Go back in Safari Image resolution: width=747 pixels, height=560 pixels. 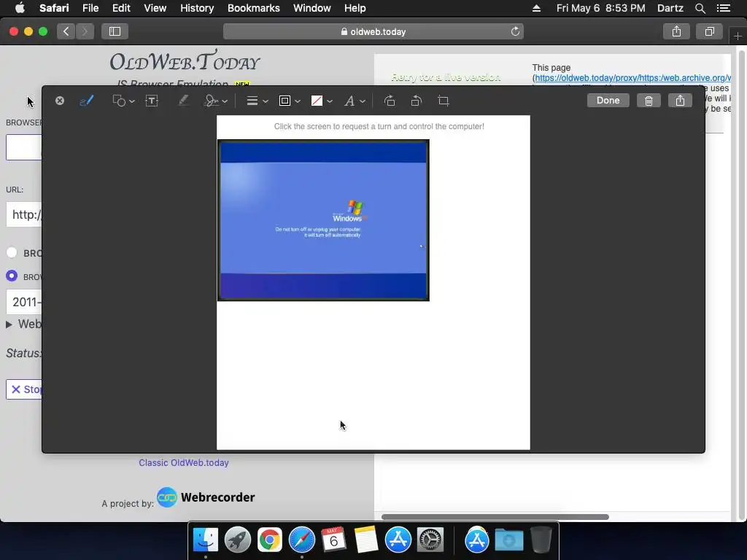(x=66, y=31)
